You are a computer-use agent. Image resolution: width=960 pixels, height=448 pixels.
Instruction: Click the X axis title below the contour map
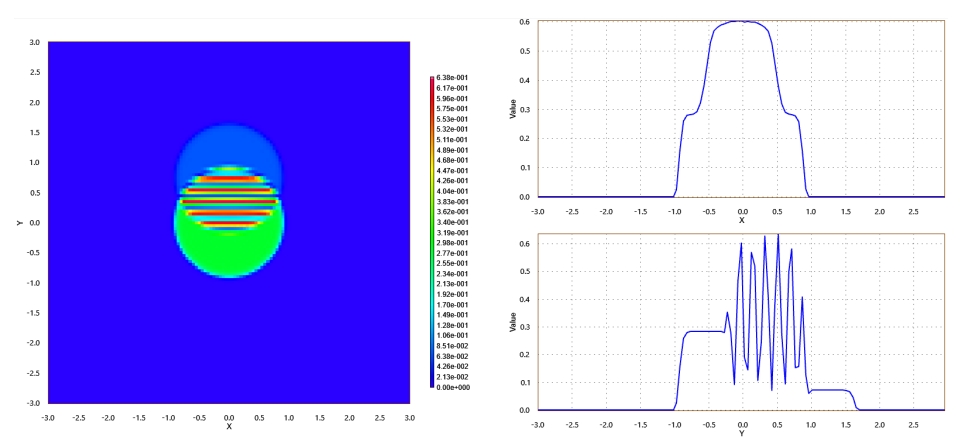point(229,427)
